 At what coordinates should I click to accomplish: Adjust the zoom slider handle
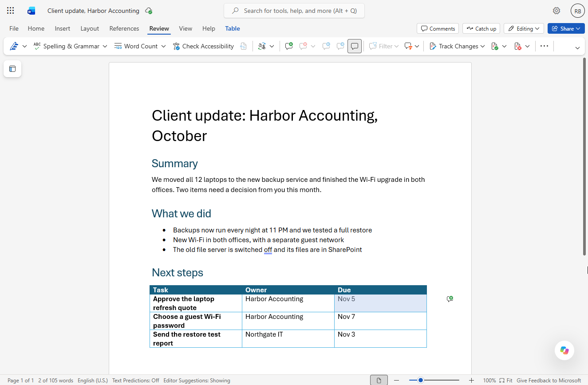pos(421,380)
